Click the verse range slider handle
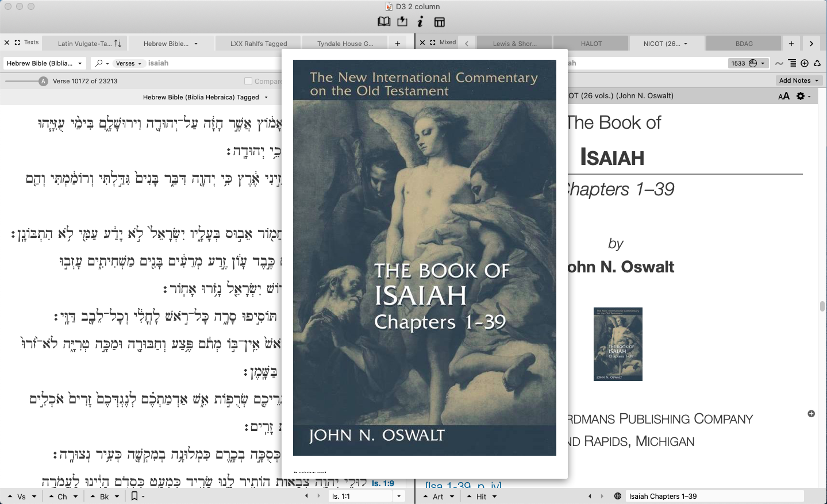This screenshot has height=504, width=827. pos(43,81)
